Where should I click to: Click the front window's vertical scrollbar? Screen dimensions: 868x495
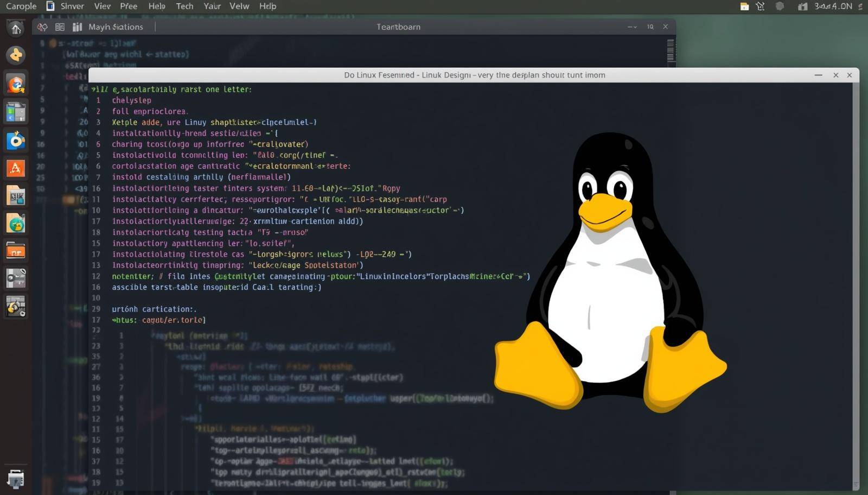(x=856, y=287)
